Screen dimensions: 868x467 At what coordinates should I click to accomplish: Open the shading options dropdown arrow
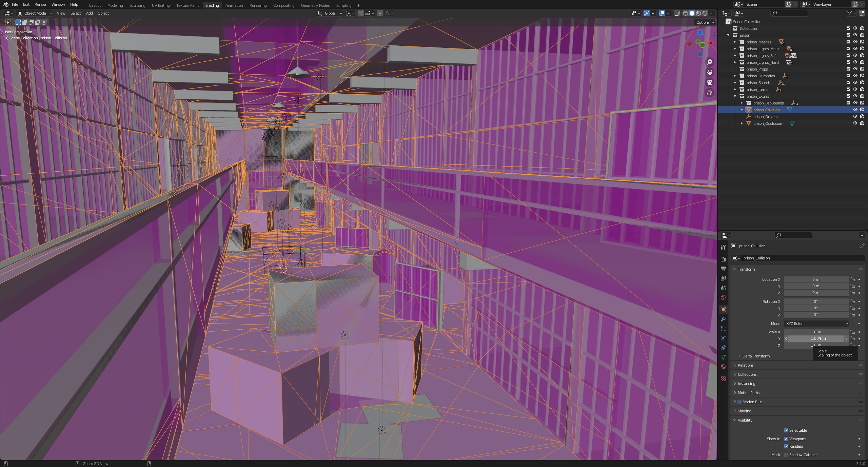712,13
